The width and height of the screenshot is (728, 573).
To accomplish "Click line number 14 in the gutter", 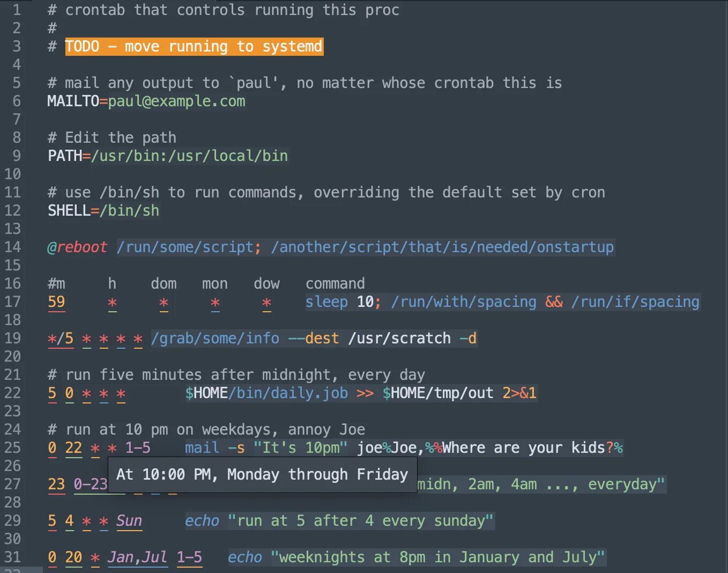I will pyautogui.click(x=13, y=247).
